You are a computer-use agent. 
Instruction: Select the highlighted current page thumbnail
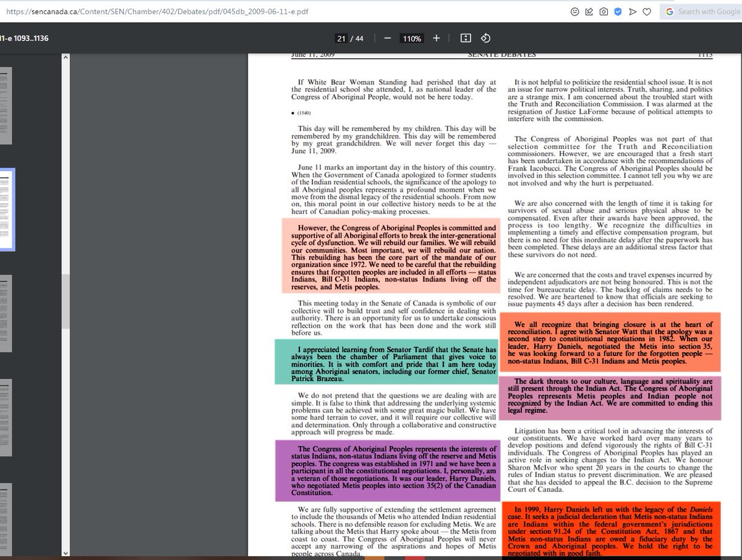[x=6, y=210]
